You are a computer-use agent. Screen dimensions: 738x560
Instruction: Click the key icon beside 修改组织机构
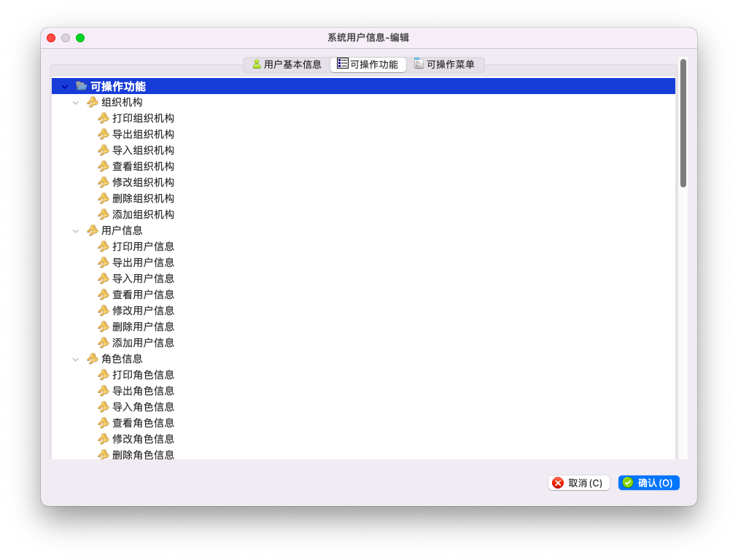pos(104,182)
